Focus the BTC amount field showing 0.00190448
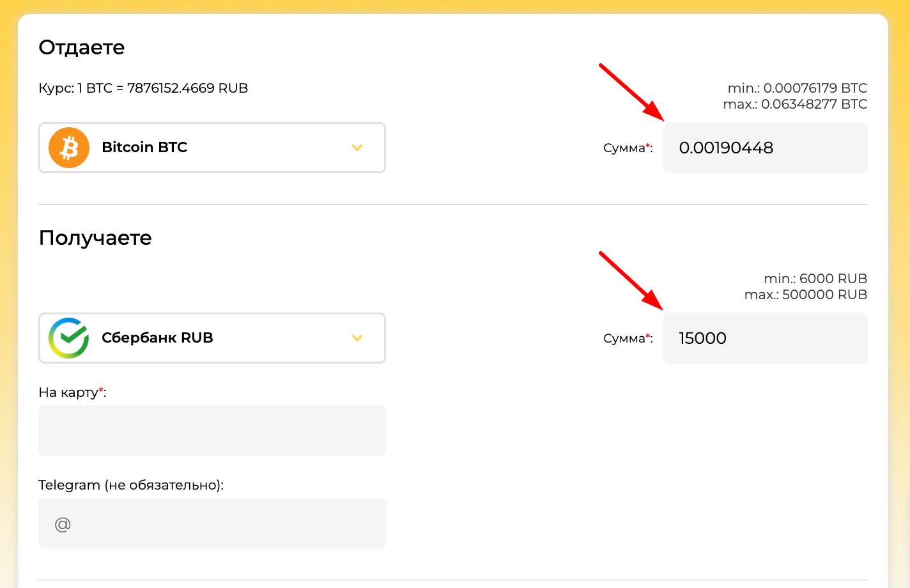This screenshot has width=910, height=588. 766,148
